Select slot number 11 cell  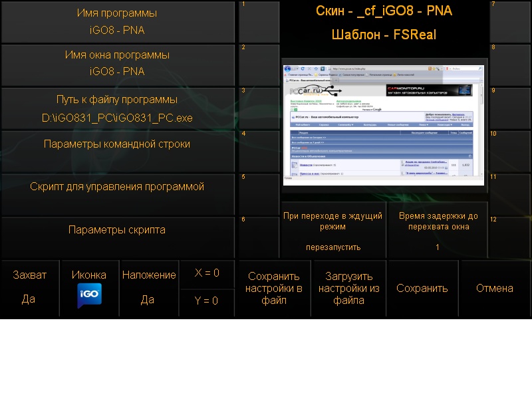tap(510, 195)
